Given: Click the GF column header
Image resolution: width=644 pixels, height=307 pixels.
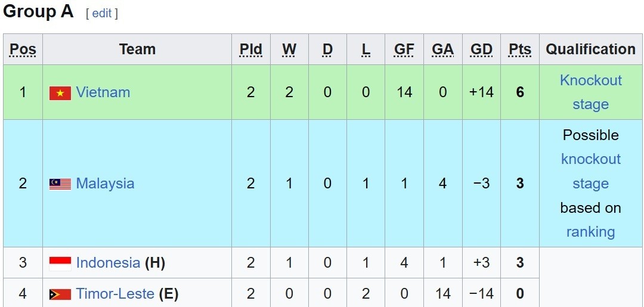Looking at the screenshot, I should 404,49.
